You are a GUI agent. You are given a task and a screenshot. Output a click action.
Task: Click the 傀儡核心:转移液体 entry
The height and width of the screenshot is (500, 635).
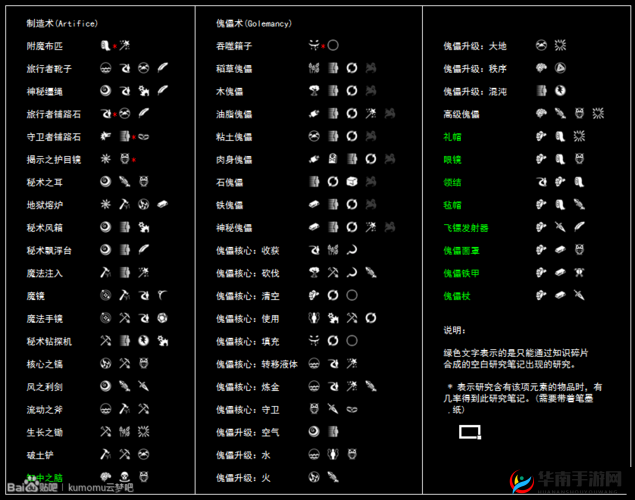click(x=257, y=364)
